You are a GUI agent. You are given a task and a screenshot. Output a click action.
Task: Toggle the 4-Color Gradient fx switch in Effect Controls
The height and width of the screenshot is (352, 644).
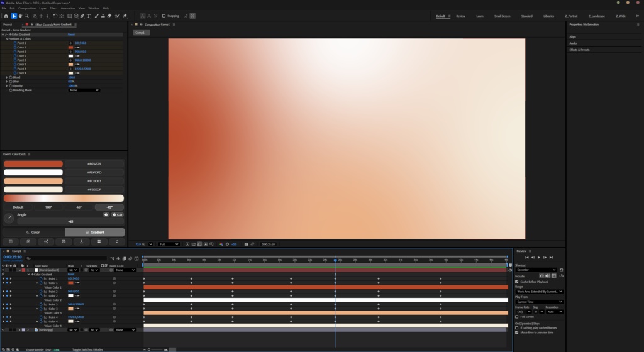click(6, 35)
